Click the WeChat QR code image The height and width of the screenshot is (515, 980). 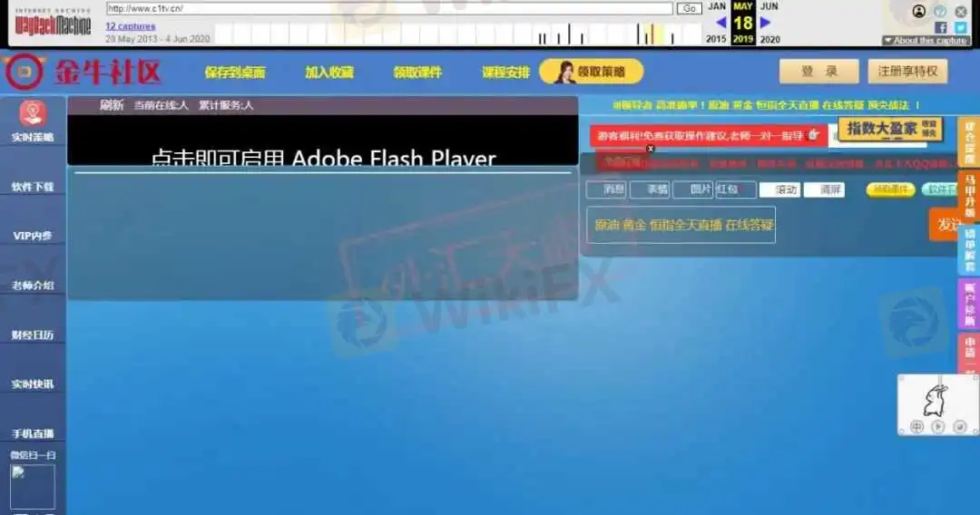33,487
